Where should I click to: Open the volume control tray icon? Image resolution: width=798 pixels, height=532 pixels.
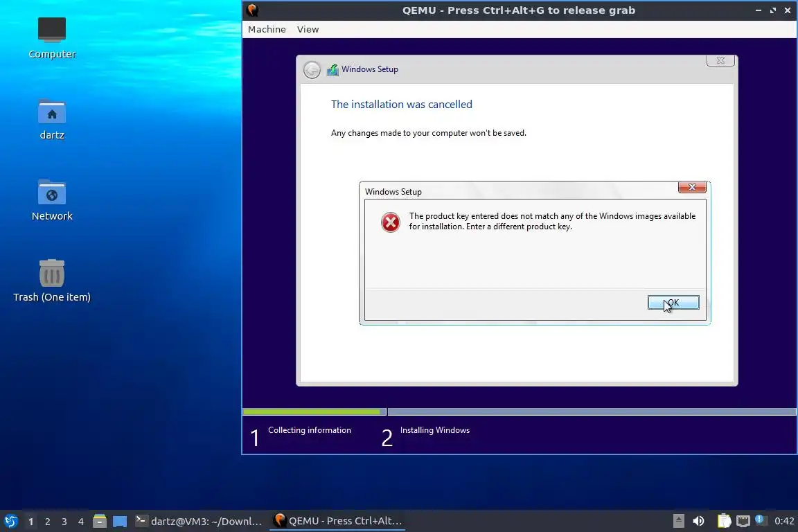coord(699,521)
